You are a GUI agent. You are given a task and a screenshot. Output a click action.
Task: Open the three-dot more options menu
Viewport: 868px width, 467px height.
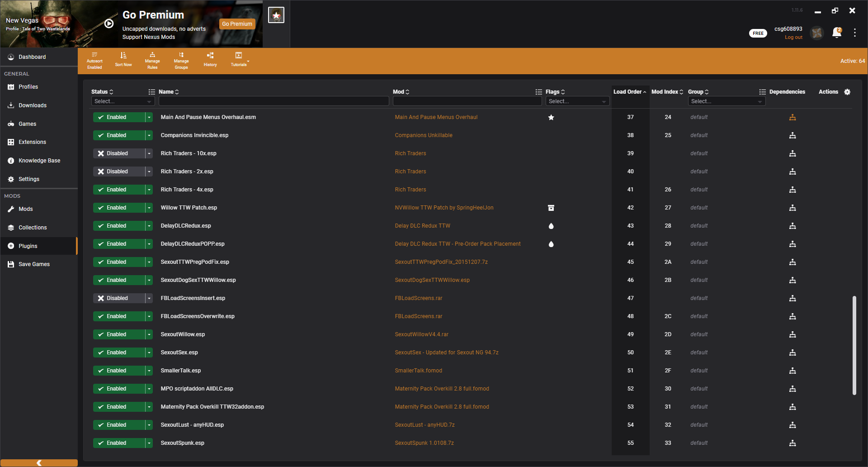(x=855, y=33)
